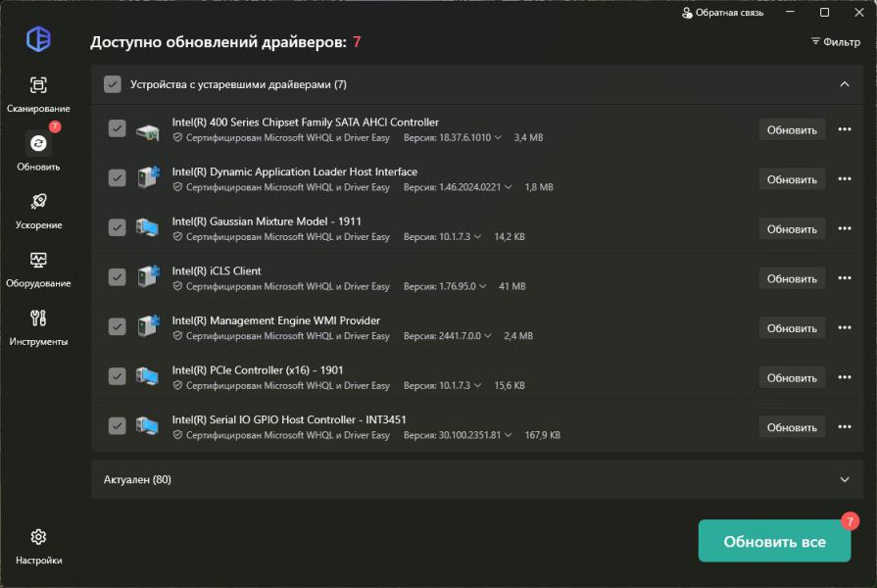Screen dimensions: 877x588
Task: Toggle checkbox for Intel PCIe Controller (x16)
Action: tap(117, 376)
